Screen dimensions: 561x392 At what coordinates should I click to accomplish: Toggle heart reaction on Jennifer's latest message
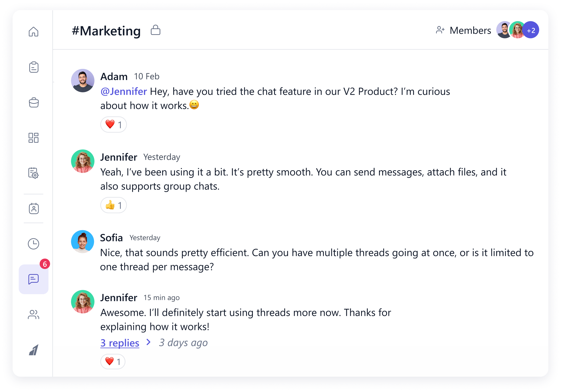[x=113, y=362]
